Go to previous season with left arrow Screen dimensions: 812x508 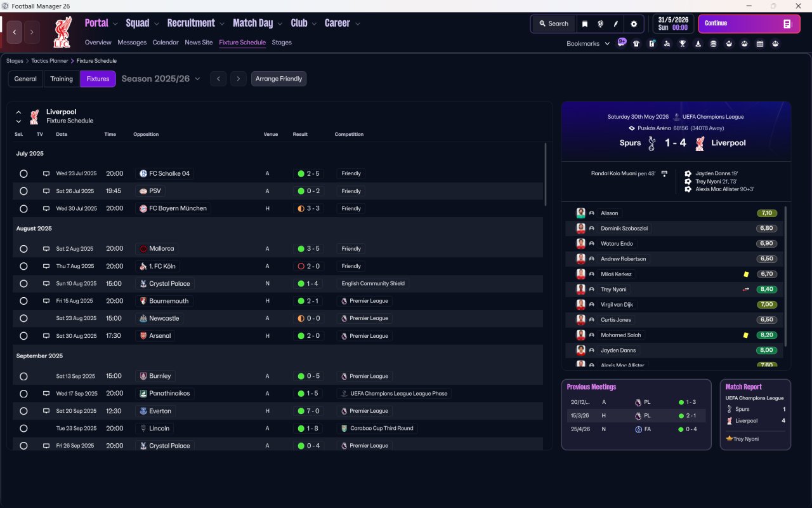tap(218, 79)
